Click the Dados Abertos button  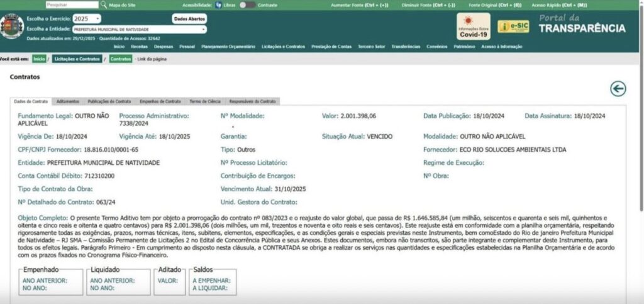pos(189,19)
